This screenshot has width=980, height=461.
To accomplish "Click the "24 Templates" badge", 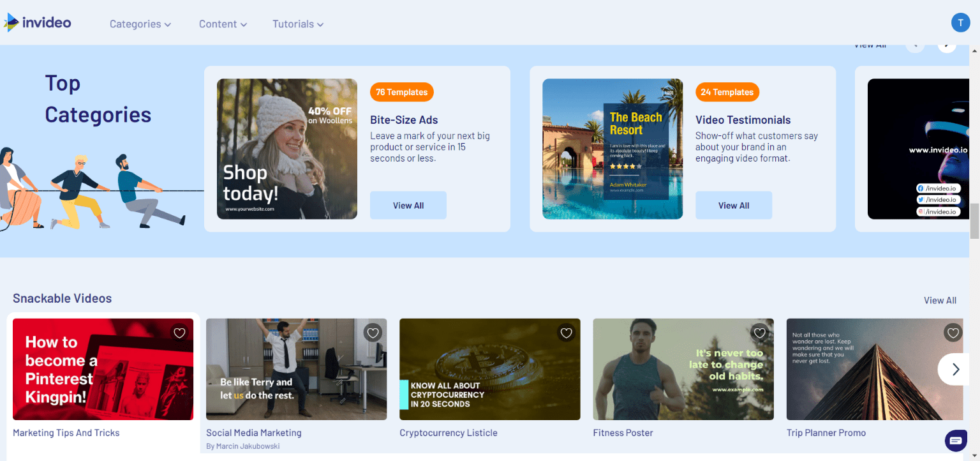I will tap(727, 92).
